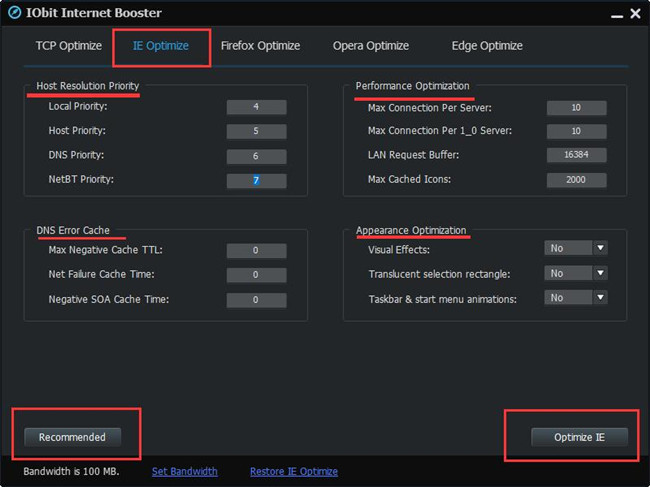Click the 'Max Connection Per 1_0 Server:' label

coord(440,131)
